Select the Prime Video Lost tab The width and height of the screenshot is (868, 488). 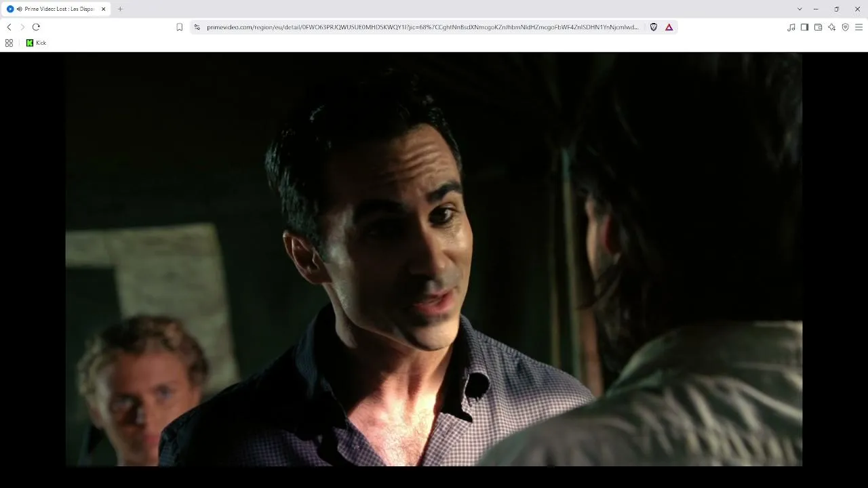(x=56, y=9)
